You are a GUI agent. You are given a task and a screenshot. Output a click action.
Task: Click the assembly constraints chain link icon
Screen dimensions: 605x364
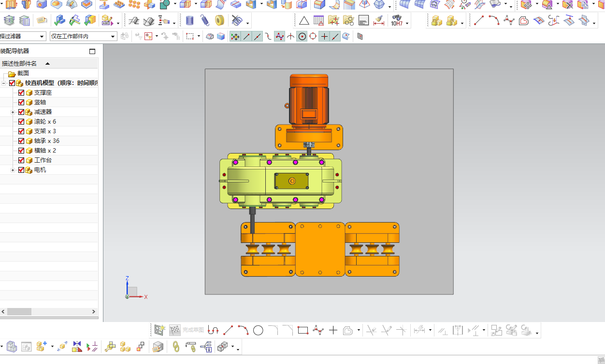176,346
